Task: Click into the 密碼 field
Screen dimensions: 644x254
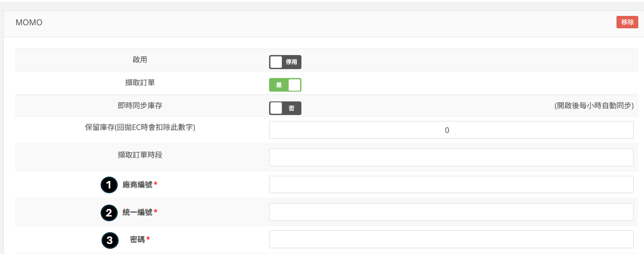Action: [x=451, y=239]
